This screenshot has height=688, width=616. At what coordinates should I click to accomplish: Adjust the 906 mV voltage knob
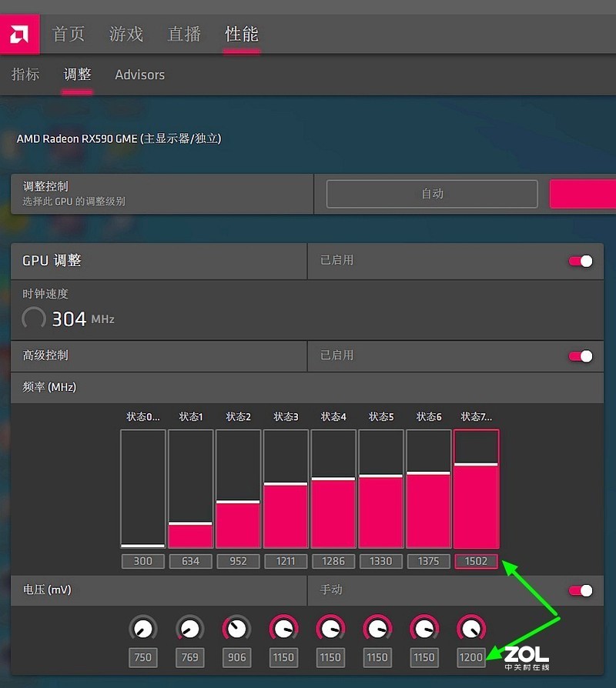[x=236, y=626]
